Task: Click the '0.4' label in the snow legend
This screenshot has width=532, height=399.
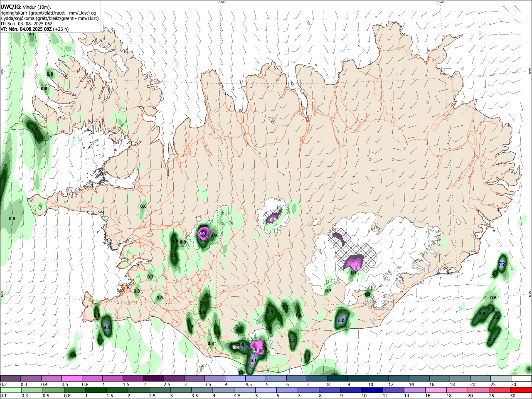Action: pos(44,384)
